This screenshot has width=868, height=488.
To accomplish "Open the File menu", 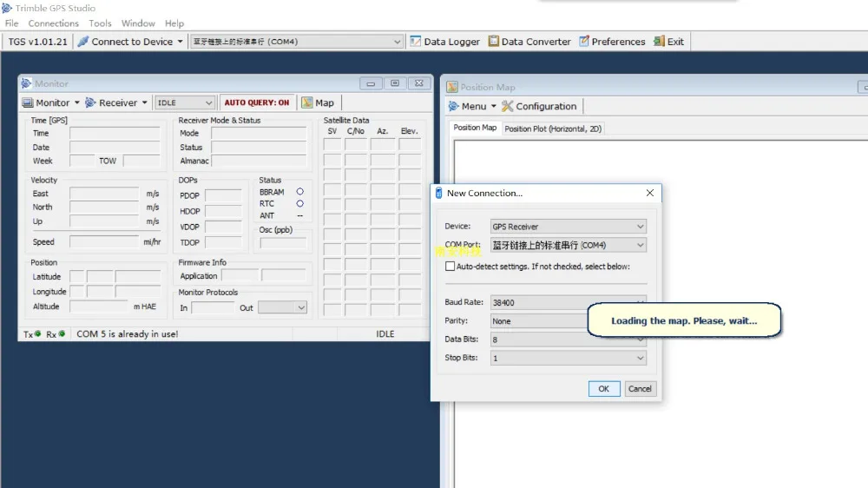I will (11, 23).
